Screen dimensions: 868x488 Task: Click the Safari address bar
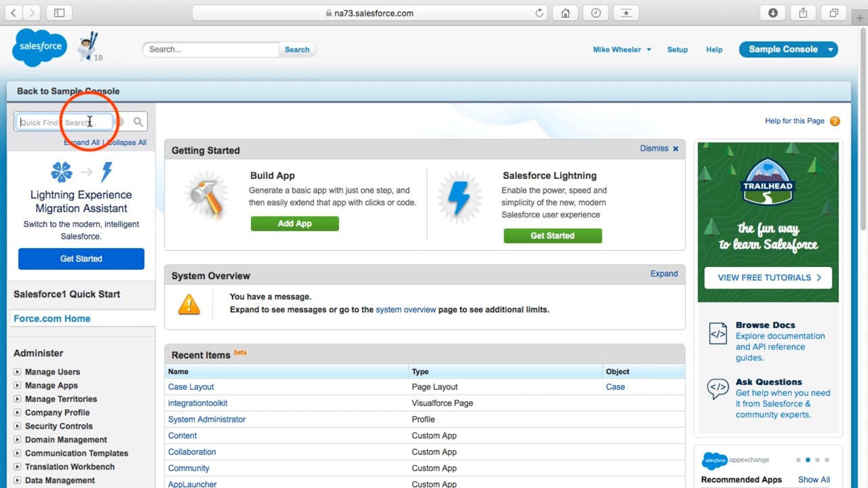tap(371, 13)
